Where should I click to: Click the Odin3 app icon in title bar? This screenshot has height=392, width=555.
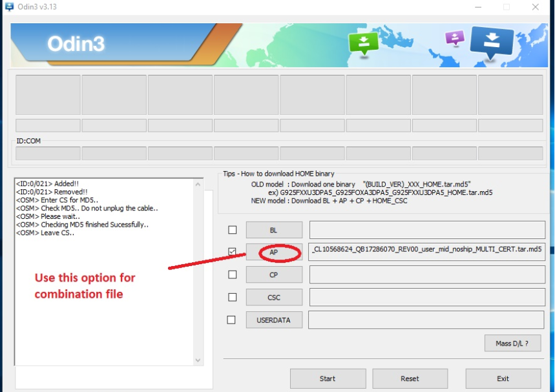[x=8, y=6]
